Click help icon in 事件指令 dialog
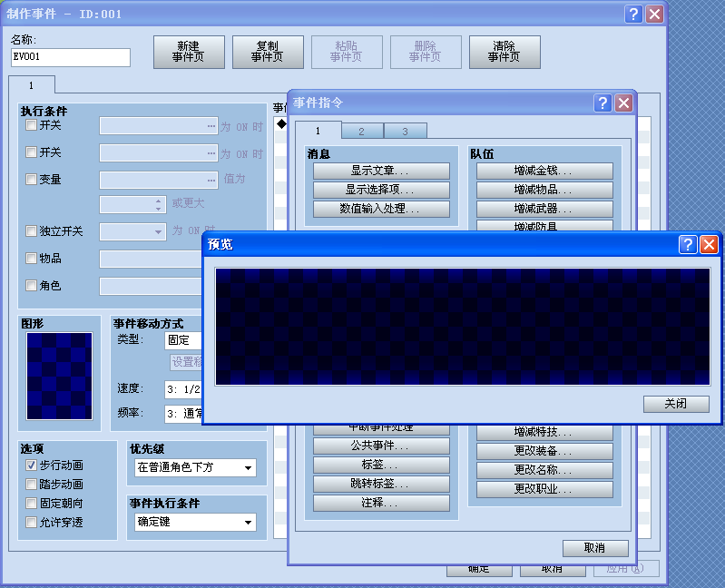725x588 pixels. (x=603, y=103)
